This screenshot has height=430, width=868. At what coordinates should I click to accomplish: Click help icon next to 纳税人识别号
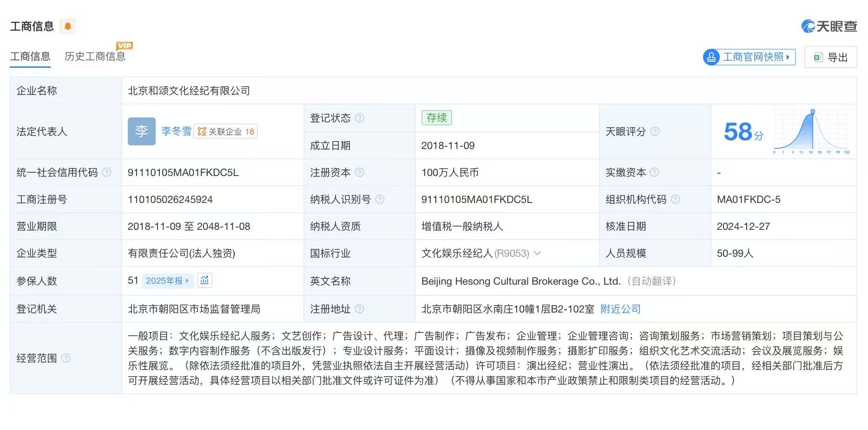(x=380, y=199)
